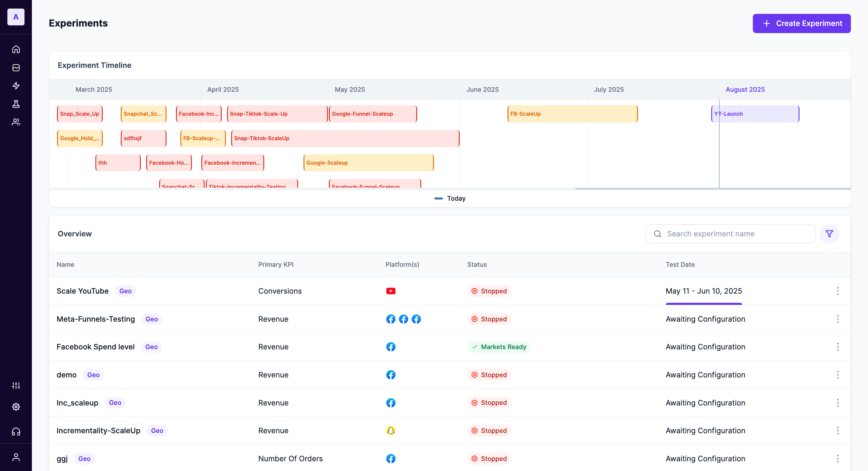Open the settings gear icon

coord(16,407)
